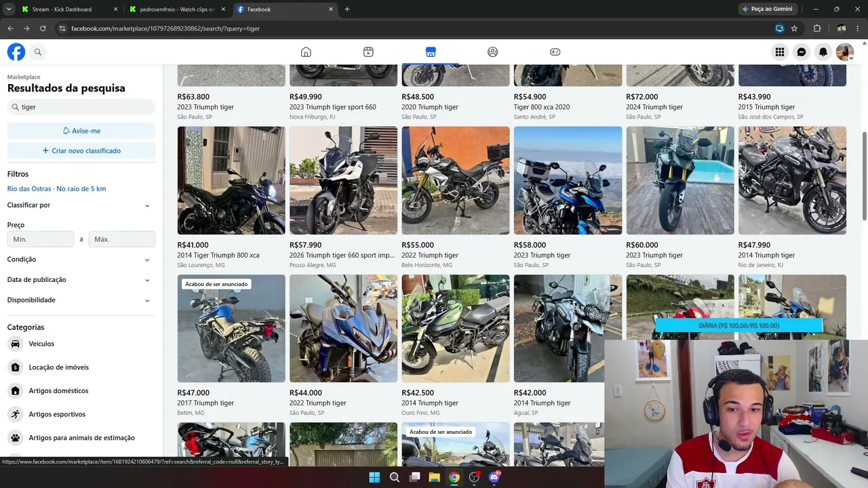
Task: Open the R$42.500 Ouro Fino listing photo
Action: click(x=456, y=328)
